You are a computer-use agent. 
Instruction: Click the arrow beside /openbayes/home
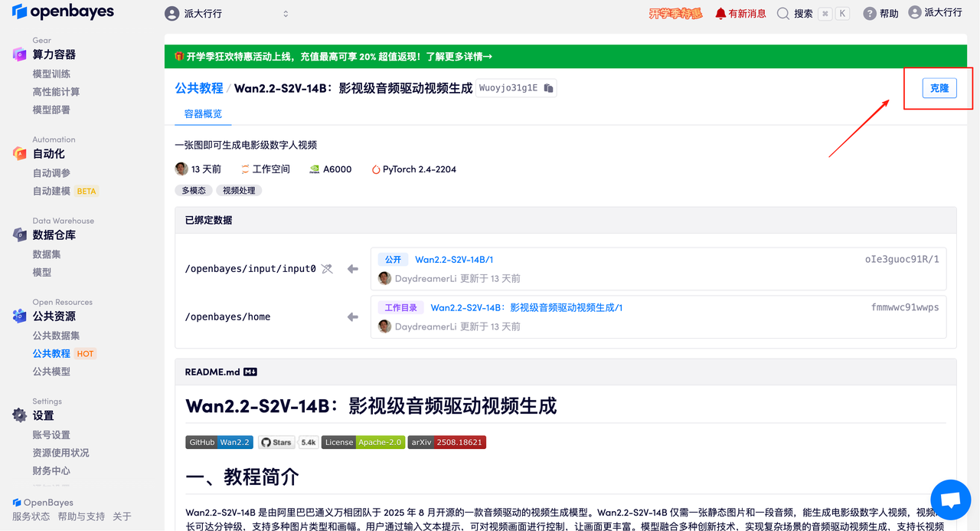click(x=353, y=316)
